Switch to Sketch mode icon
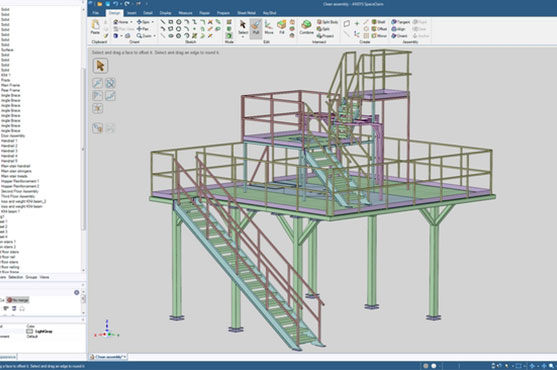557x370 pixels. [x=229, y=22]
